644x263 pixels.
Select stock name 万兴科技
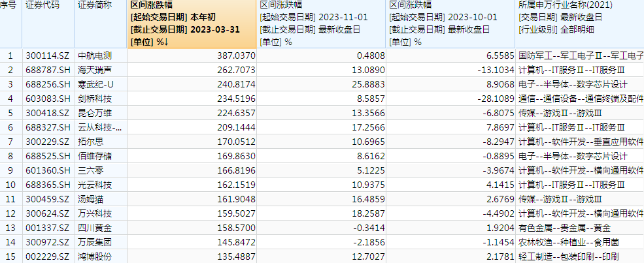pyautogui.click(x=95, y=214)
